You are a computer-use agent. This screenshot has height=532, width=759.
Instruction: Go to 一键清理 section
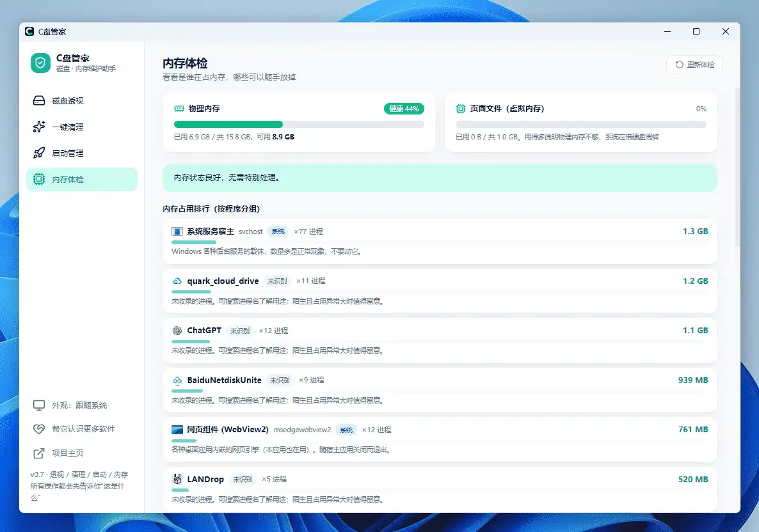82,127
